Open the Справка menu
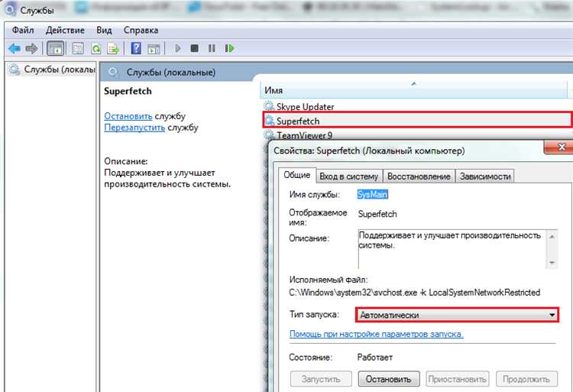Image resolution: width=573 pixels, height=392 pixels. coord(141,30)
